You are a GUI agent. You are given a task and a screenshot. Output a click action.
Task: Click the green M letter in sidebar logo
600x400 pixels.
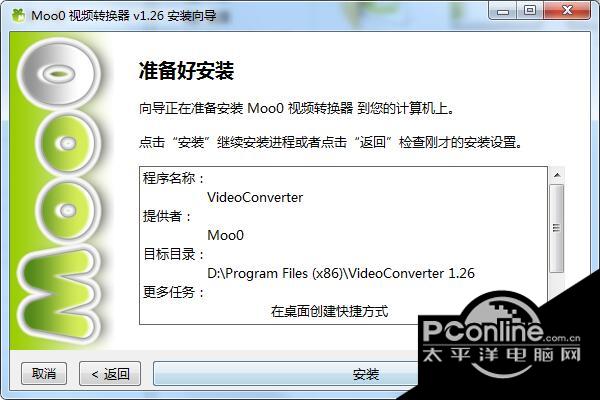57,295
